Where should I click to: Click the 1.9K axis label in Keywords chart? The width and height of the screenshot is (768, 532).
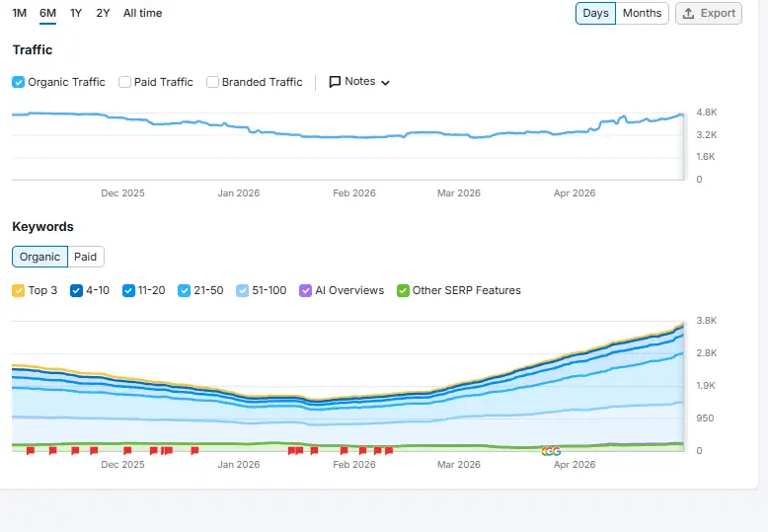tap(706, 386)
